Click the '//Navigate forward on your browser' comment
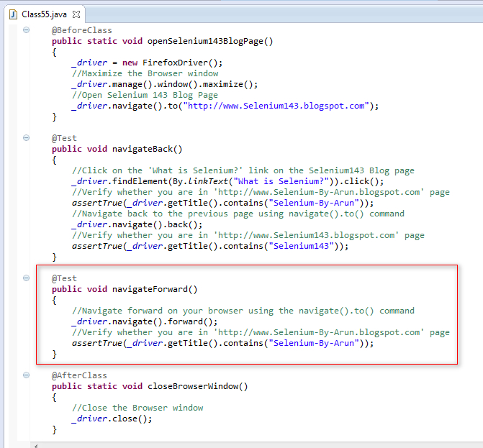 pos(243,311)
